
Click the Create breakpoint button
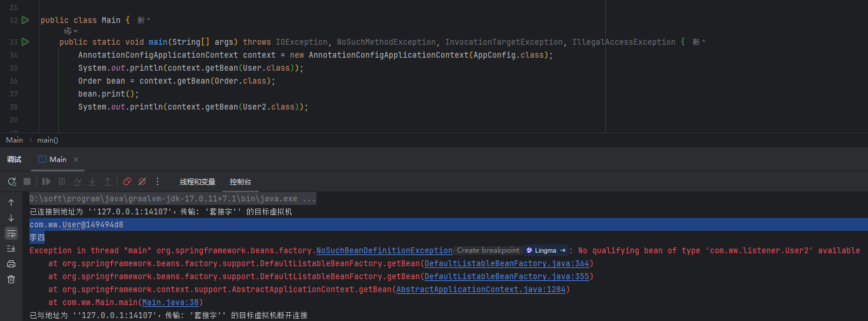pos(488,250)
